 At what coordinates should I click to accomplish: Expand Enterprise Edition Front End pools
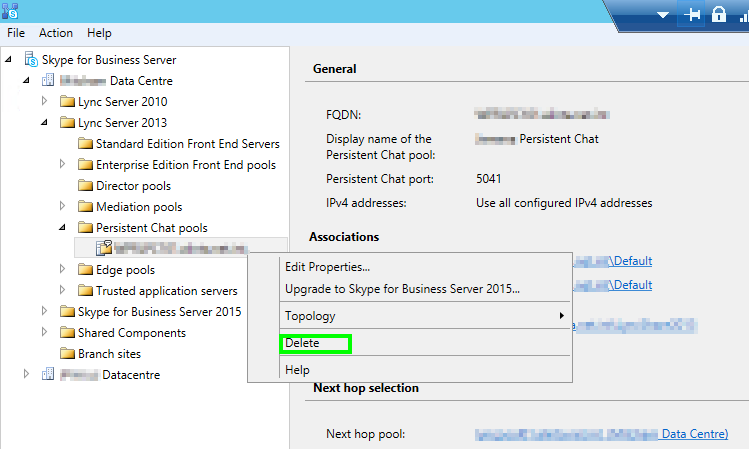(x=63, y=164)
